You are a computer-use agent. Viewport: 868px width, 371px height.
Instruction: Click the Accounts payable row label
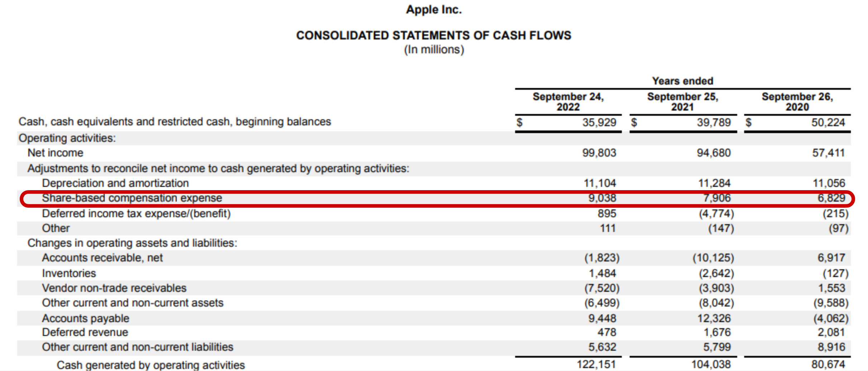coord(86,318)
